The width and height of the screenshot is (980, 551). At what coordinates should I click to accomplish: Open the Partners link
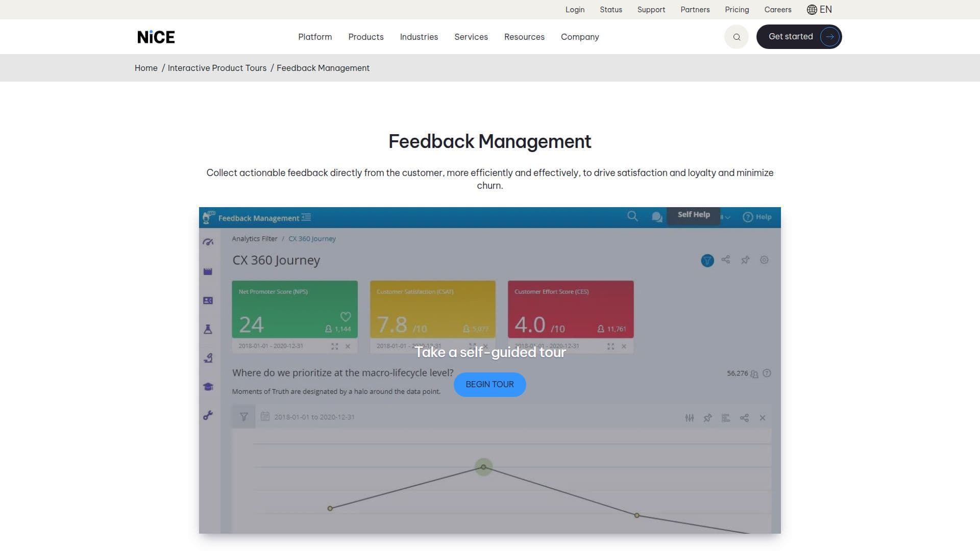pyautogui.click(x=695, y=10)
